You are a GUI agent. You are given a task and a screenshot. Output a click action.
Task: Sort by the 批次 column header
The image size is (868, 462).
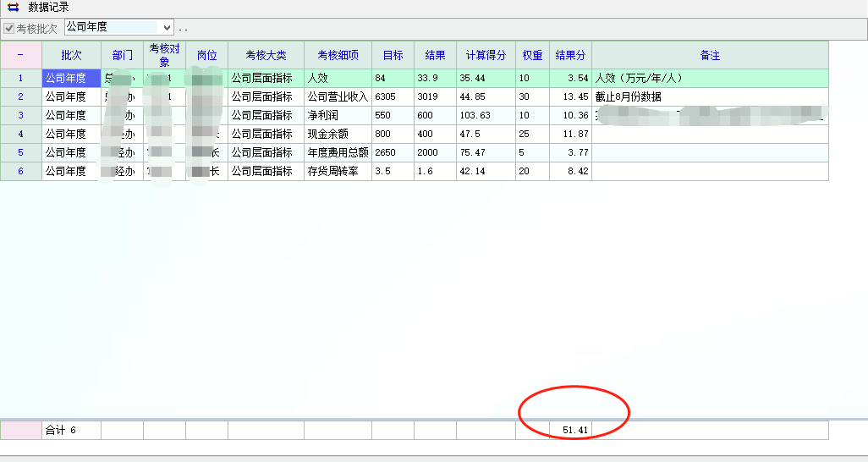[x=72, y=55]
